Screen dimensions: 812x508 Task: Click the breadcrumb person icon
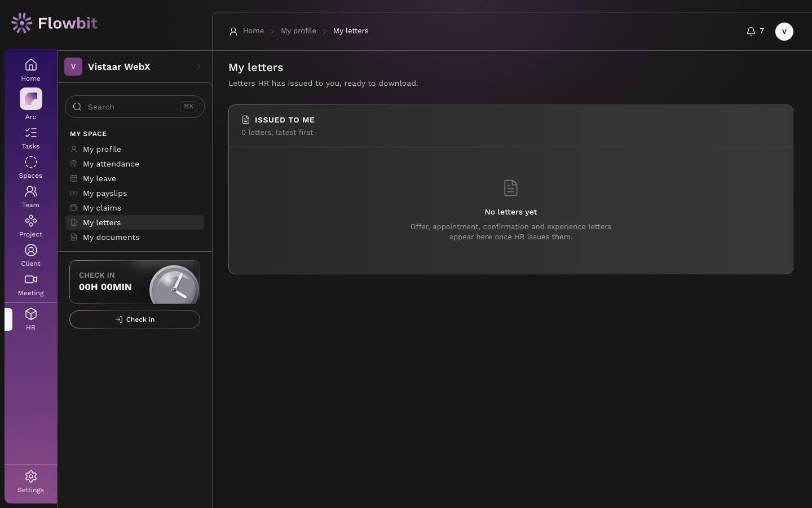click(x=233, y=32)
